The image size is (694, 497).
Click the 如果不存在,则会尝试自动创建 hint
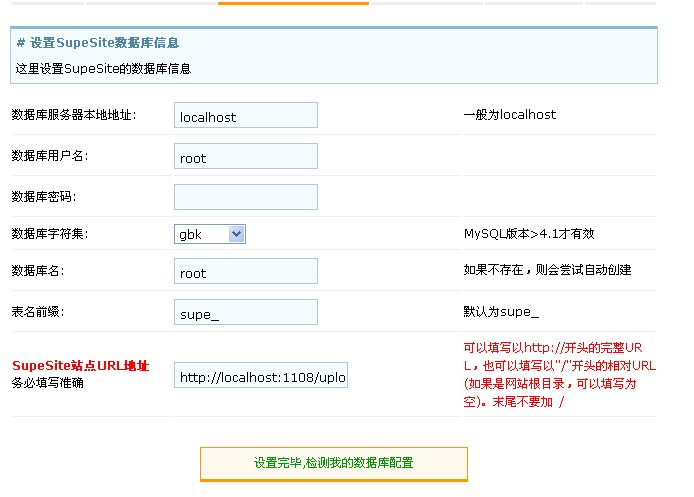coord(547,270)
